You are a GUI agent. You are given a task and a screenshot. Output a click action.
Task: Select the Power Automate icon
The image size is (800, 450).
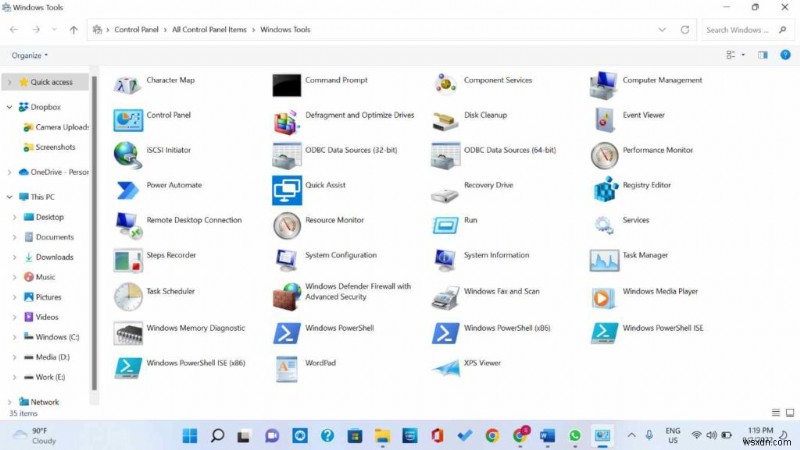pos(127,190)
